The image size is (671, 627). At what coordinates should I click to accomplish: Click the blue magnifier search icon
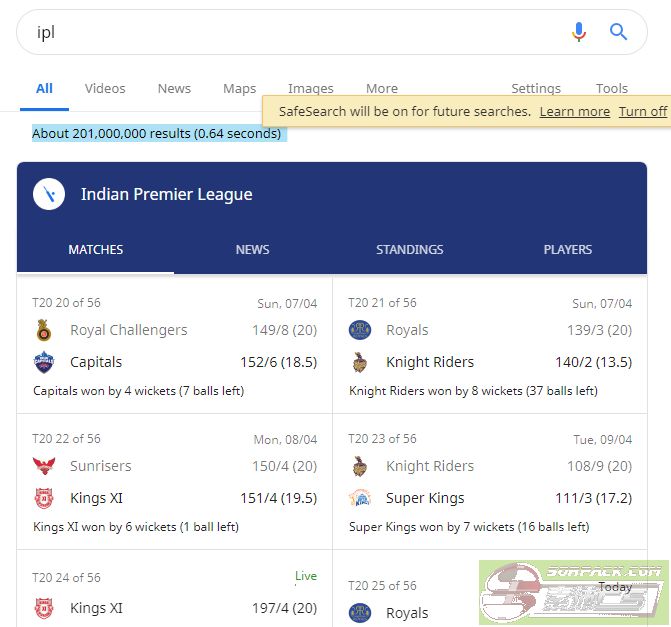point(619,32)
